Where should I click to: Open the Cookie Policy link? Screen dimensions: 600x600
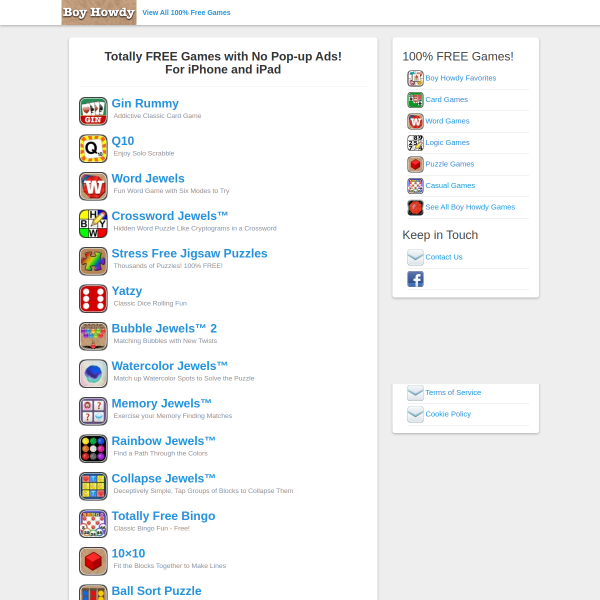pyautogui.click(x=448, y=414)
